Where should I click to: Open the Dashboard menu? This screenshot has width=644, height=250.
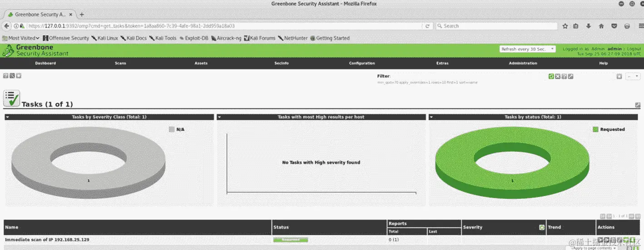(x=45, y=63)
